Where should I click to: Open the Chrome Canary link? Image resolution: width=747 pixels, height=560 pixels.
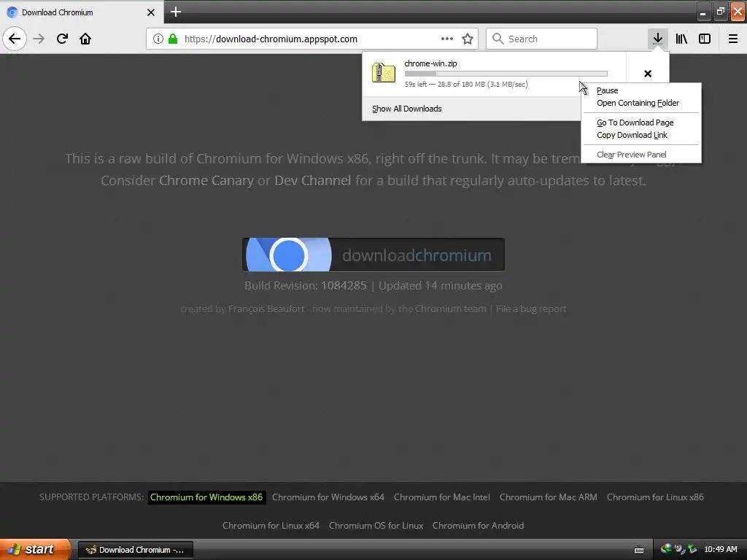pyautogui.click(x=206, y=181)
